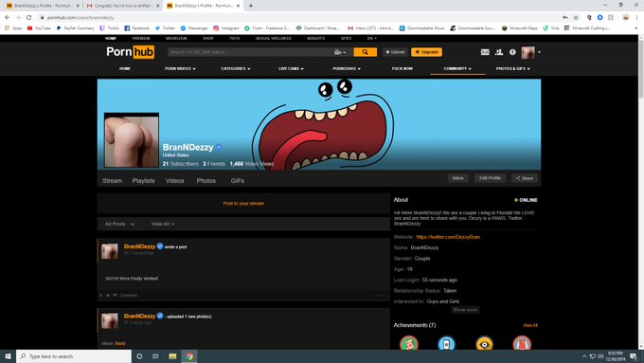Viewport: 644px width, 363px height.
Task: Click the Upload button
Action: pyautogui.click(x=395, y=52)
